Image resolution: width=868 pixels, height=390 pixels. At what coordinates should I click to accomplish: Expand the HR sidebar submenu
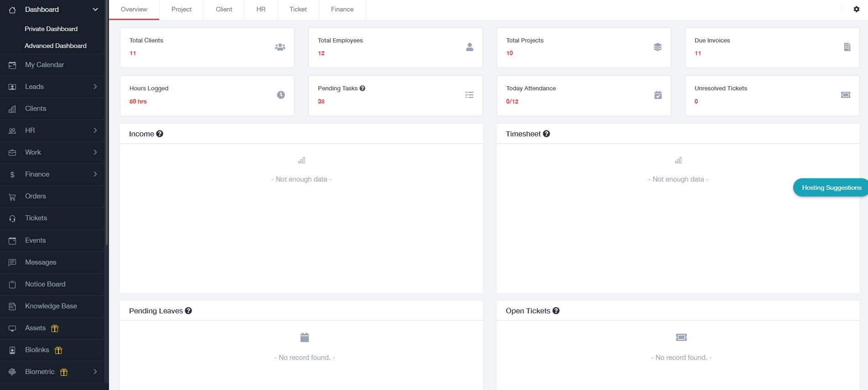point(95,130)
